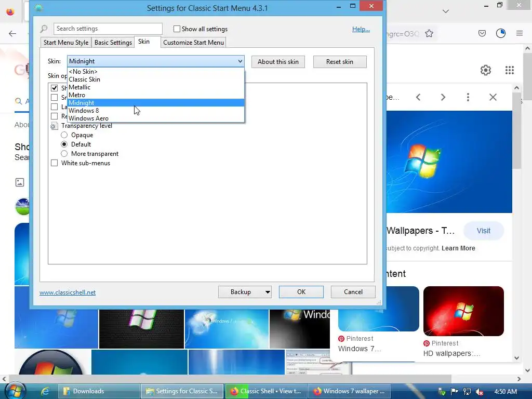Select More transparent radio option
532x399 pixels.
coord(64,154)
